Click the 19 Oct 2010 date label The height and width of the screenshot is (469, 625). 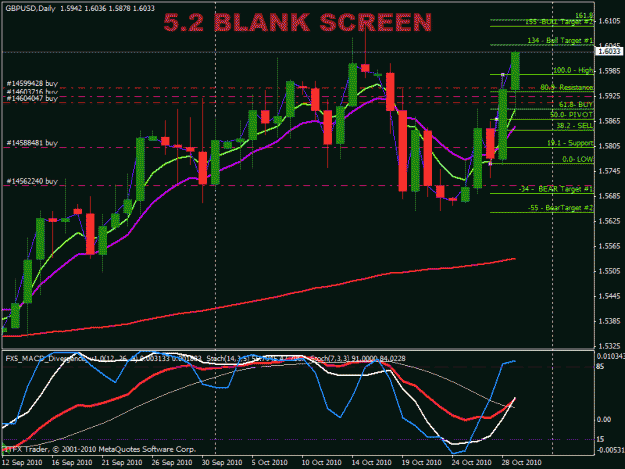click(421, 462)
